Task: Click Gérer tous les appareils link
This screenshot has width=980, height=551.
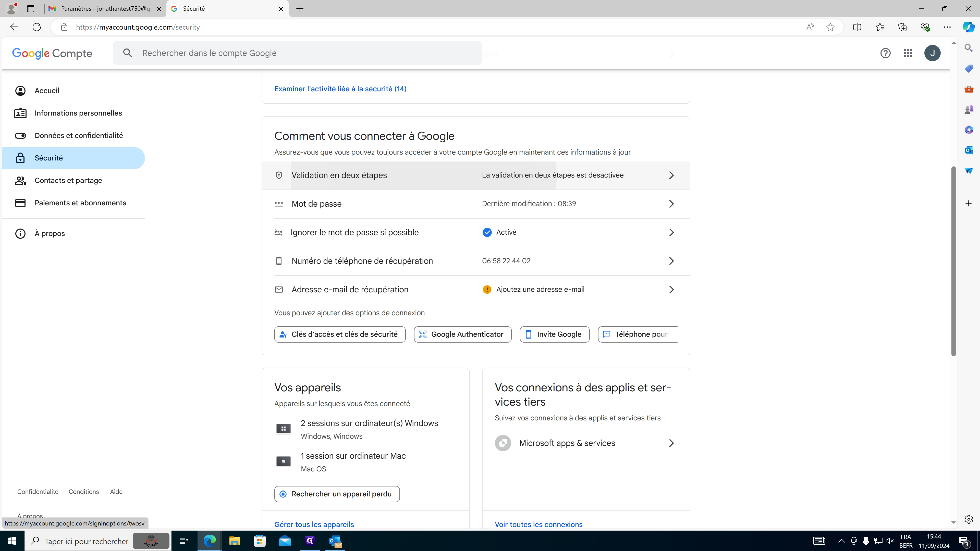Action: [314, 524]
